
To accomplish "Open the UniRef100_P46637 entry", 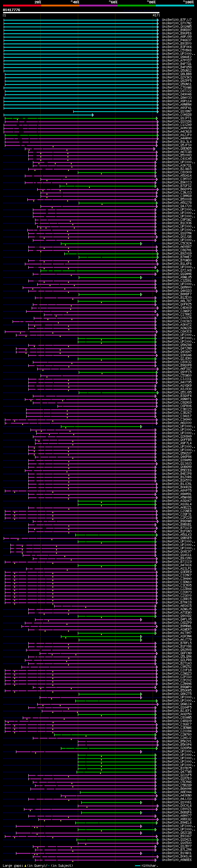I will click(x=176, y=40).
